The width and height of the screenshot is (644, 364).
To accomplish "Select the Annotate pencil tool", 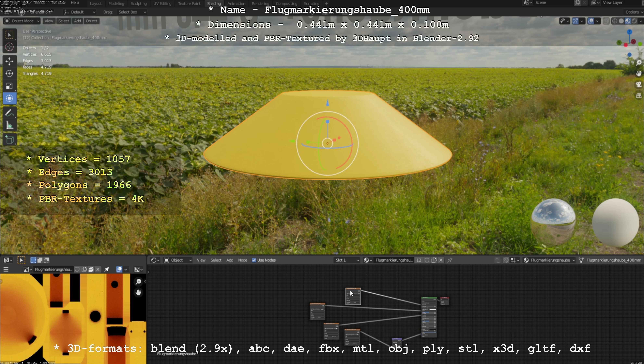I will pos(9,113).
